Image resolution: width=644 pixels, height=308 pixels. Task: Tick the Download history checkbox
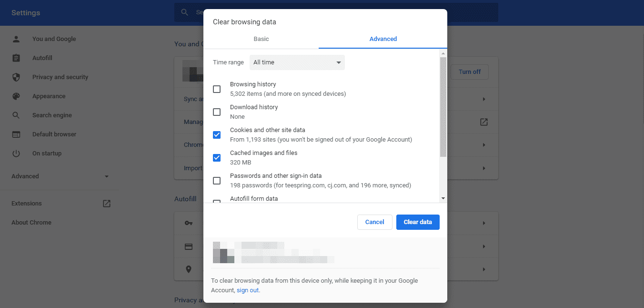217,112
